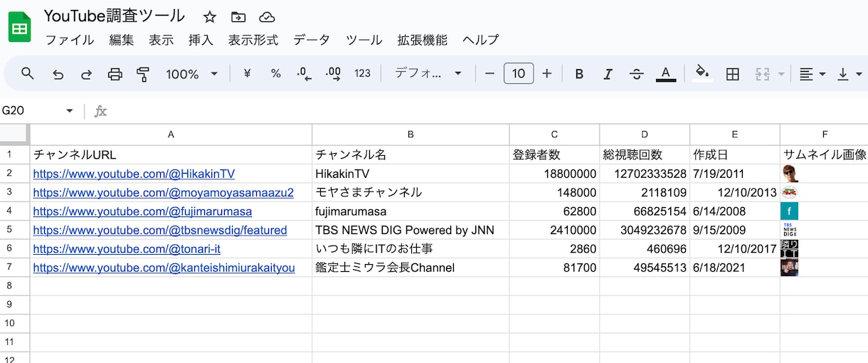Open the @moyamoyasamaazu2 channel link

coord(164,192)
